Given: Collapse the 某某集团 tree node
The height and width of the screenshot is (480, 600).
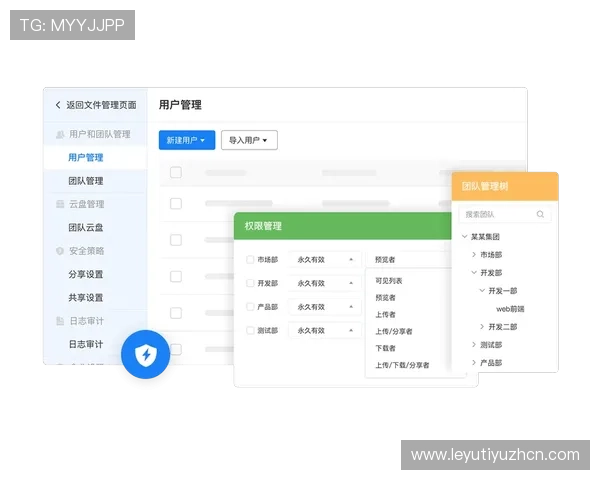Looking at the screenshot, I should pyautogui.click(x=465, y=237).
